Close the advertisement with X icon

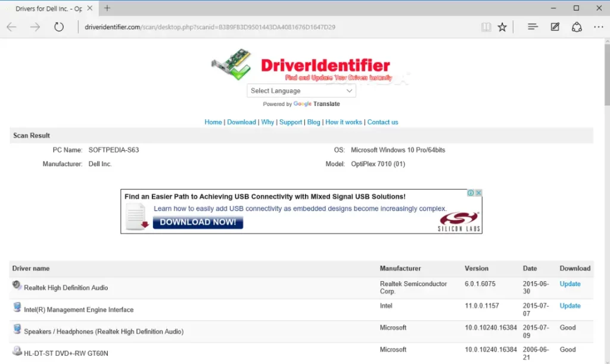pyautogui.click(x=478, y=193)
